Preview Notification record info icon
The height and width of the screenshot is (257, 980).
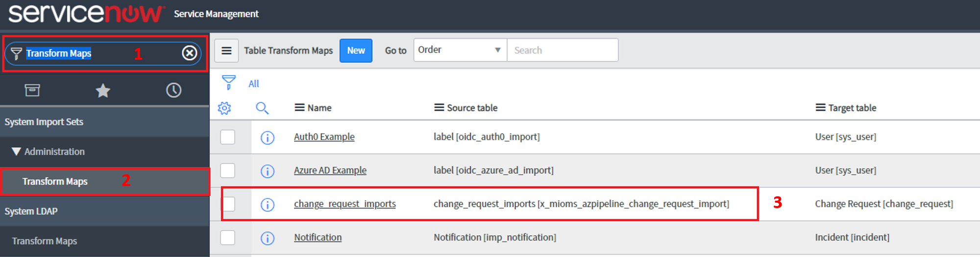tap(268, 238)
